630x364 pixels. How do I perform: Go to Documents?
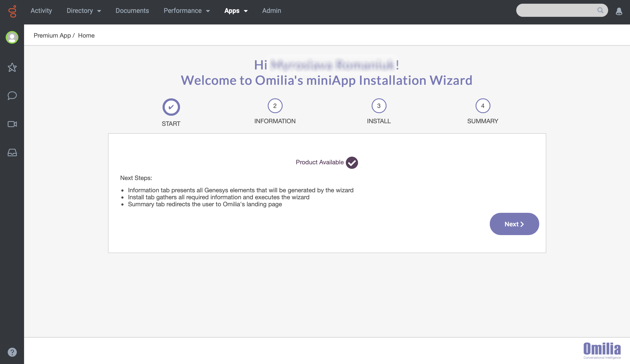click(132, 11)
